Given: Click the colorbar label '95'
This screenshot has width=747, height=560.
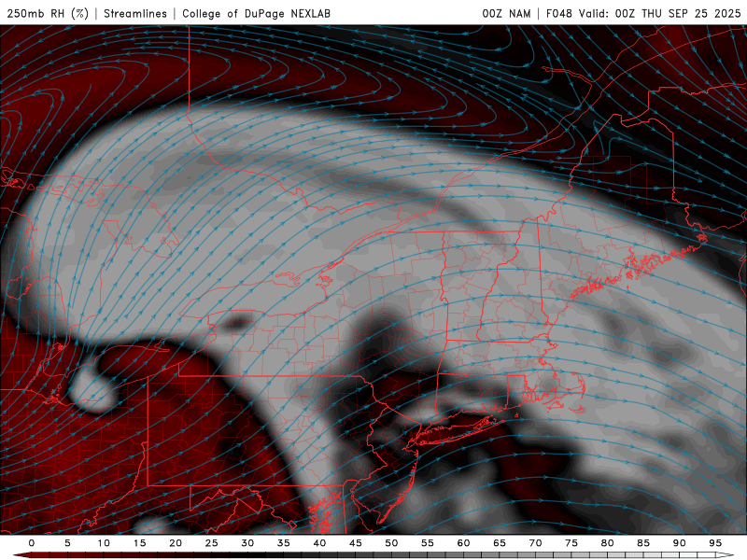Looking at the screenshot, I should coord(715,543).
